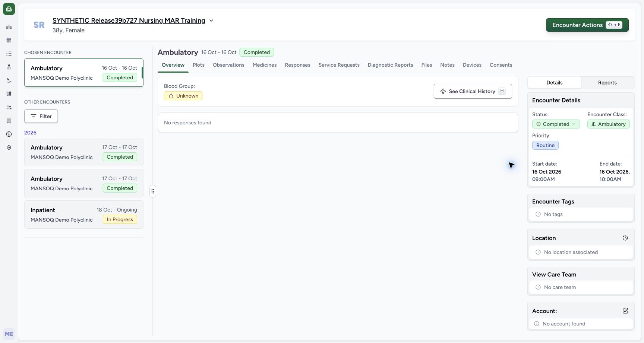Click the No care team entry
644x343 pixels.
click(581, 287)
